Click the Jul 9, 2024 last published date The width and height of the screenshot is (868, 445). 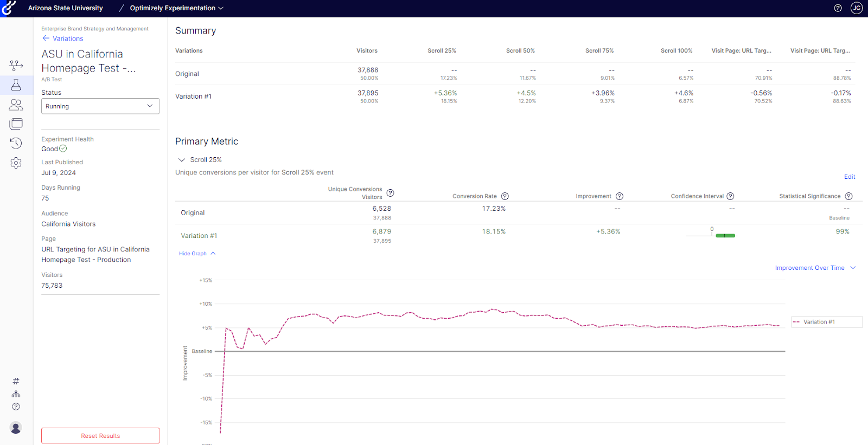(x=59, y=173)
